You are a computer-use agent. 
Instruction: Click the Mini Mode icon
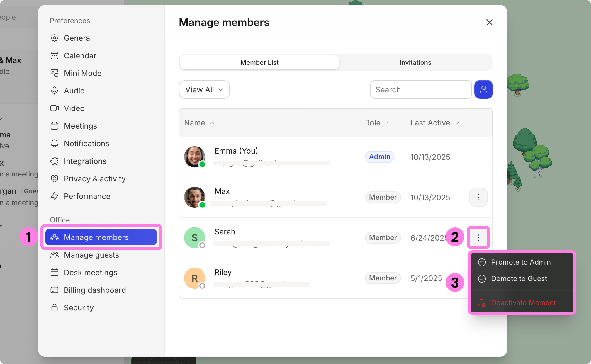click(55, 73)
